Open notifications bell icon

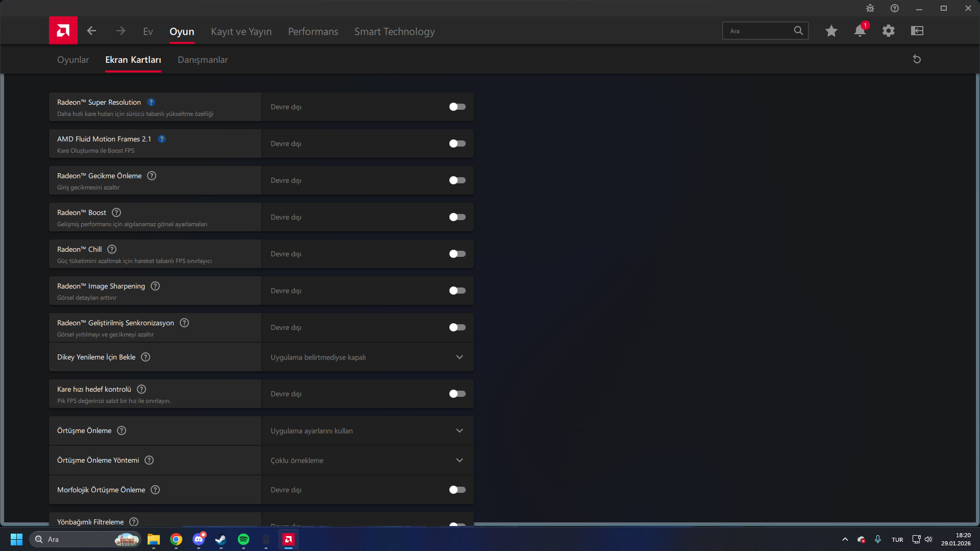pos(860,31)
